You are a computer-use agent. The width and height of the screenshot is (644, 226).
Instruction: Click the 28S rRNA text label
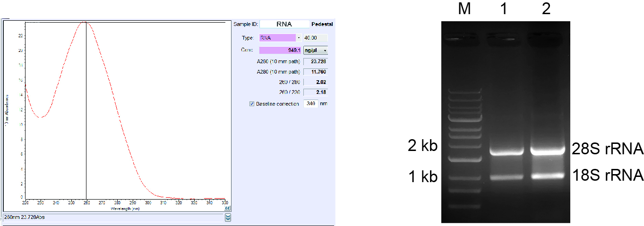click(608, 150)
